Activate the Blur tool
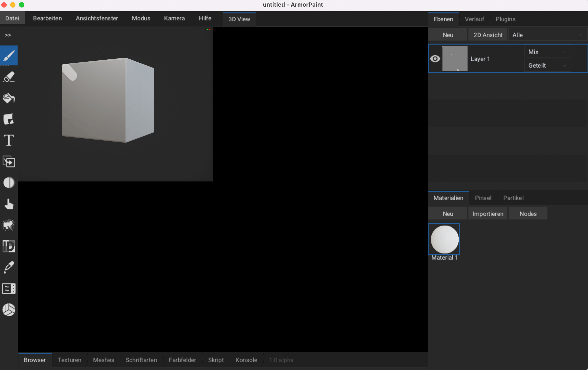This screenshot has height=370, width=588. pyautogui.click(x=9, y=183)
